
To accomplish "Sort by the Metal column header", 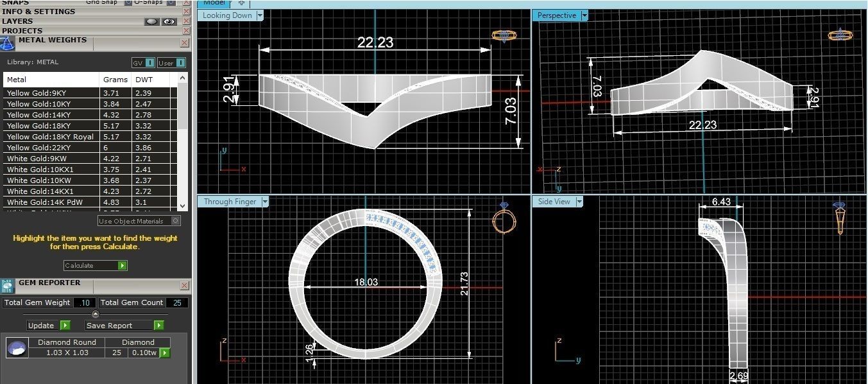I will tap(52, 80).
